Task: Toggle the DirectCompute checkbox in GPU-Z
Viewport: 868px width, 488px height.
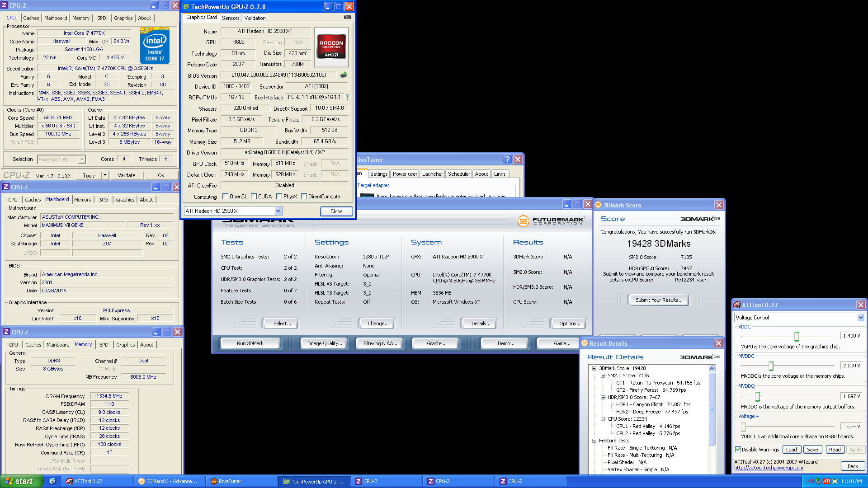Action: pos(304,197)
